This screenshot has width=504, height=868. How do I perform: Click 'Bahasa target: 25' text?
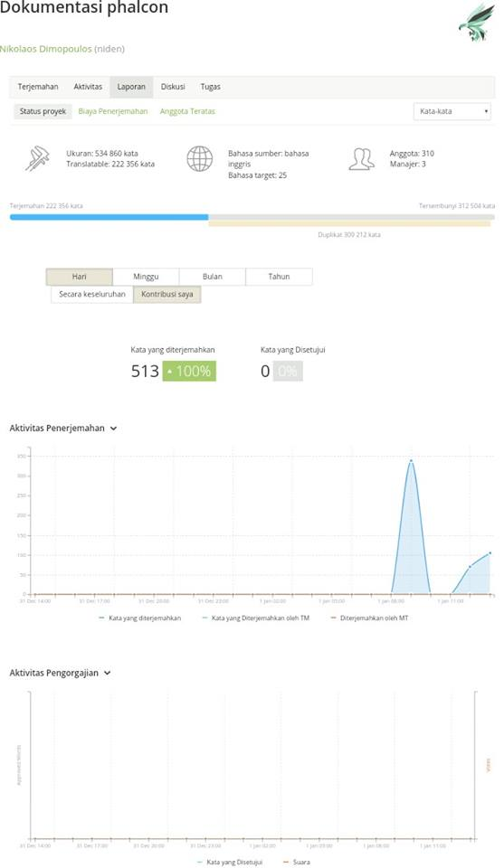[x=258, y=175]
